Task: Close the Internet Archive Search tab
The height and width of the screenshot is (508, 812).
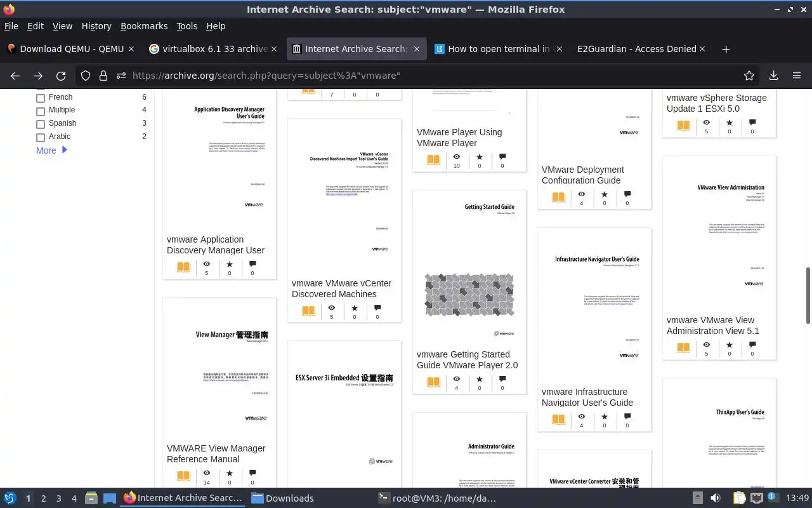Action: click(x=417, y=49)
